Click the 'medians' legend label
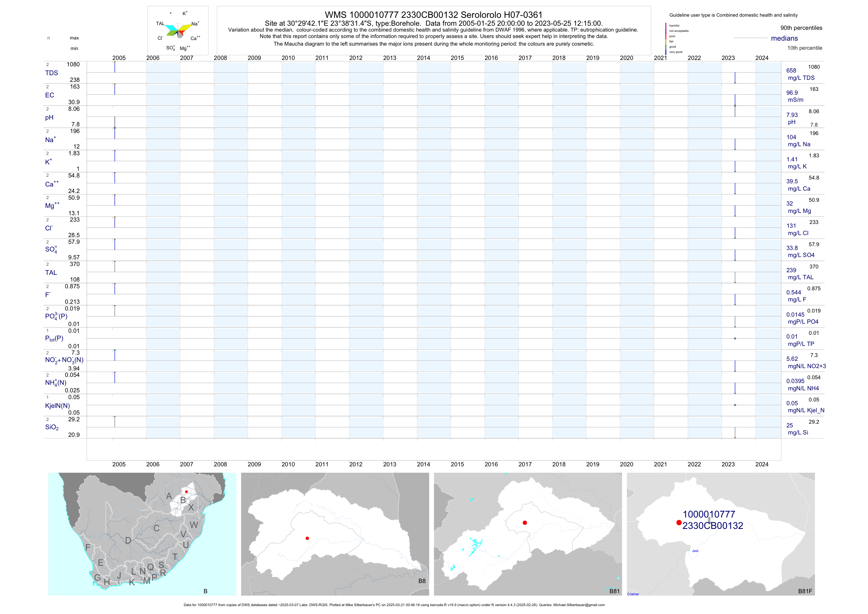868x614 pixels. pos(784,38)
